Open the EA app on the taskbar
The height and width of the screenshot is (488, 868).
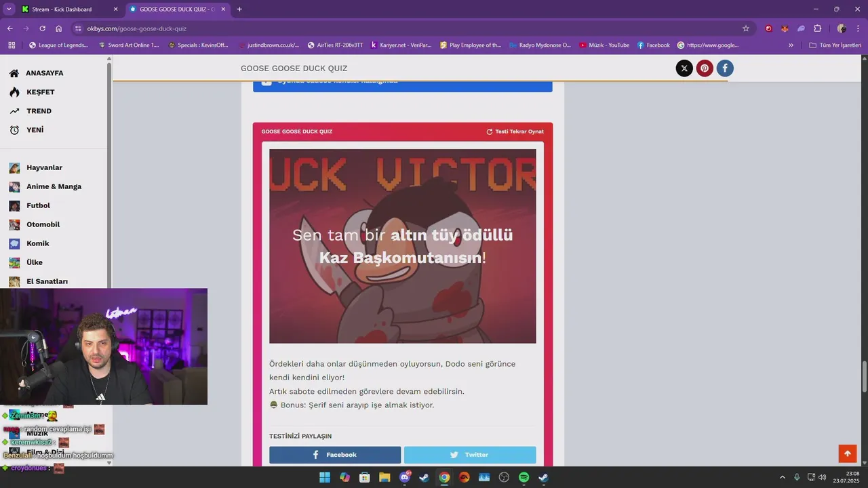click(464, 477)
